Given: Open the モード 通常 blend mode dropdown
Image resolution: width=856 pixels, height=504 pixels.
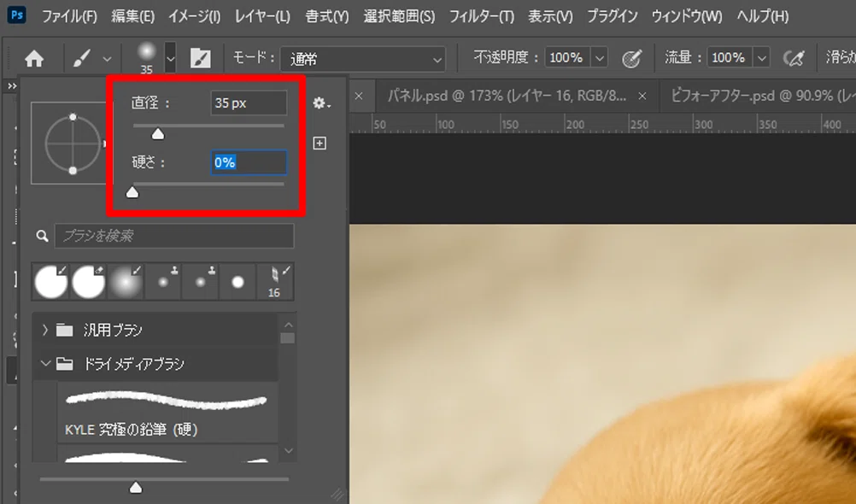Looking at the screenshot, I should tap(362, 58).
